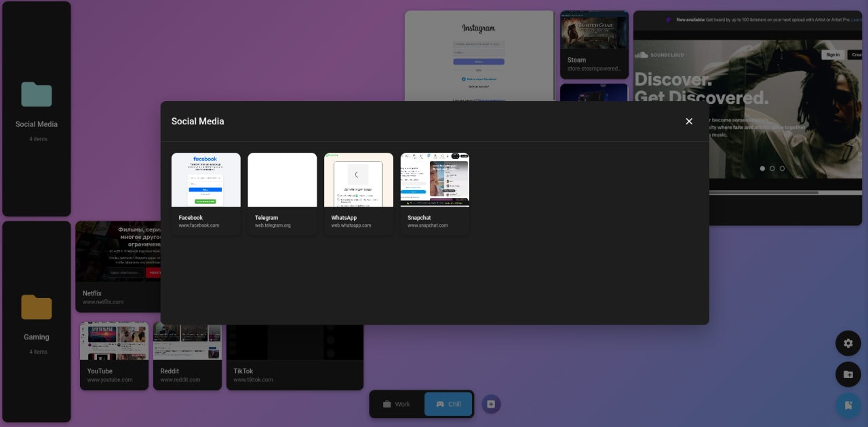Click the briefcase icon inside the Work button

[x=387, y=404]
